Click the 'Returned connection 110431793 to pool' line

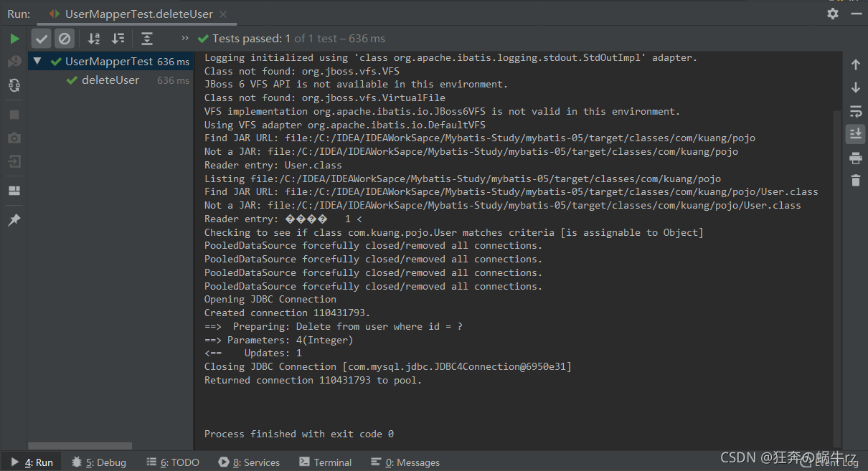pos(313,380)
